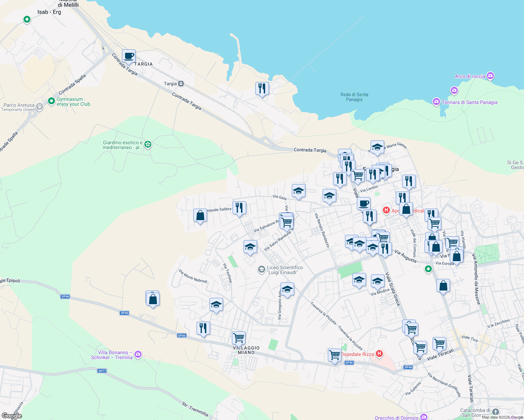This screenshot has width=524, height=420.
Task: Click the green dot near Gymnasium club
Action: pyautogui.click(x=51, y=101)
